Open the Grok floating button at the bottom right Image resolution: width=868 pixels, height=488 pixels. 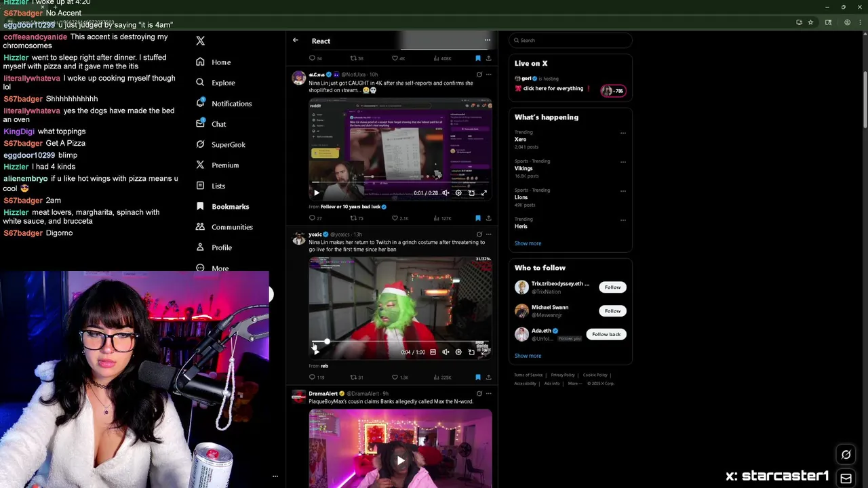tap(846, 455)
